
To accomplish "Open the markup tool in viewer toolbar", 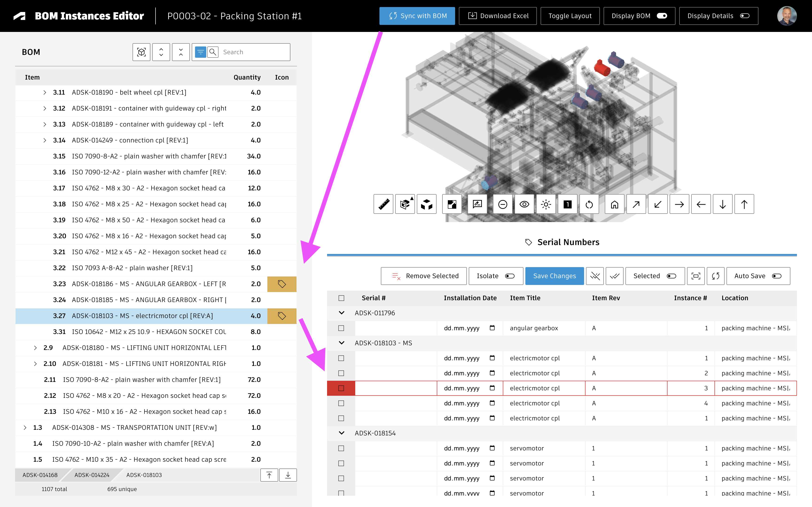I will (477, 204).
